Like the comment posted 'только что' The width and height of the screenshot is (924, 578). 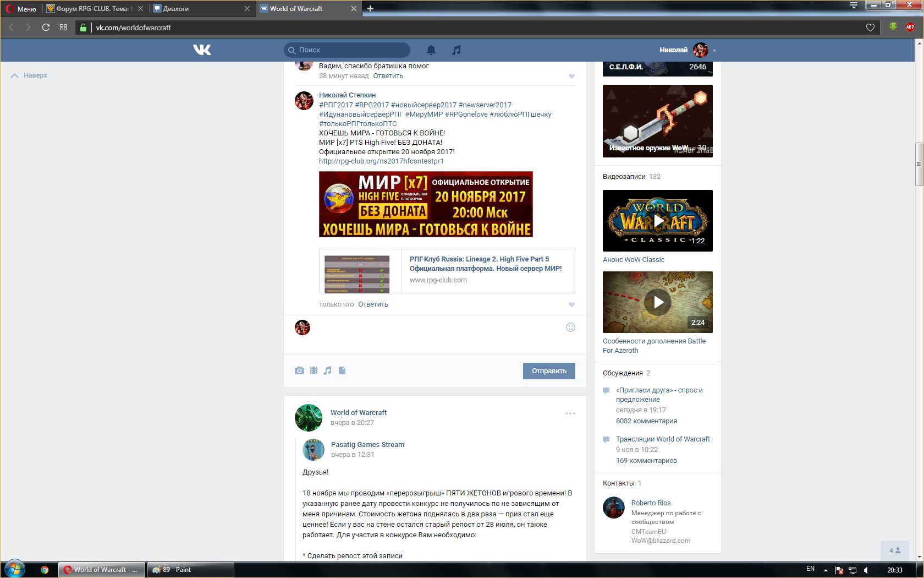[x=571, y=304]
